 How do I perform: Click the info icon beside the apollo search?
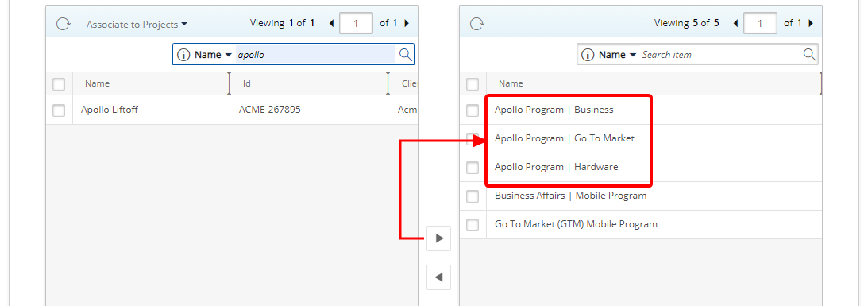(x=183, y=55)
